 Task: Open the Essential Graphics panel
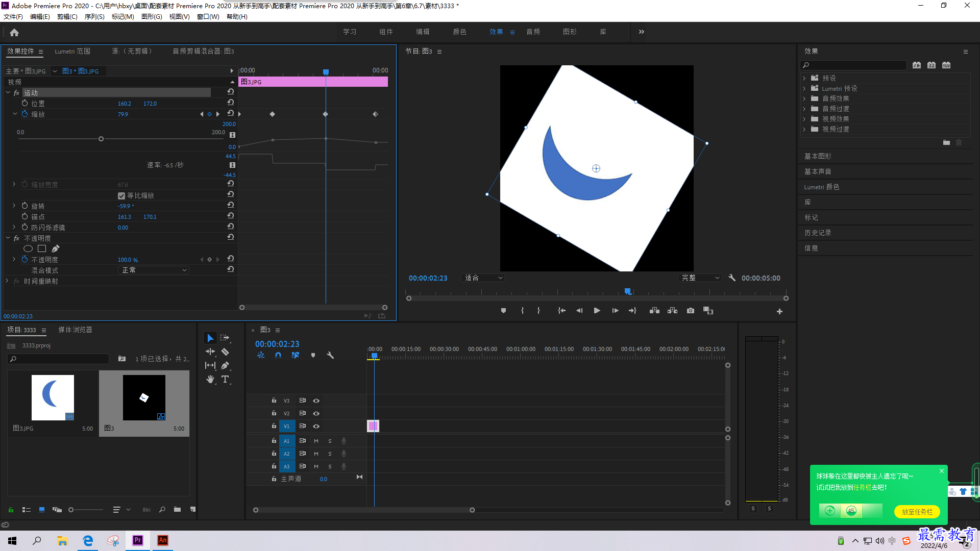click(818, 156)
